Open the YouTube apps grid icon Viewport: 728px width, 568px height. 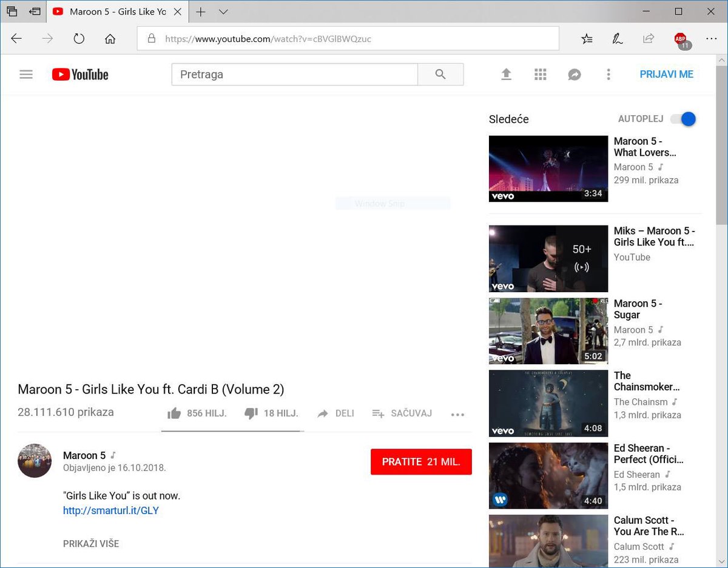pyautogui.click(x=541, y=75)
